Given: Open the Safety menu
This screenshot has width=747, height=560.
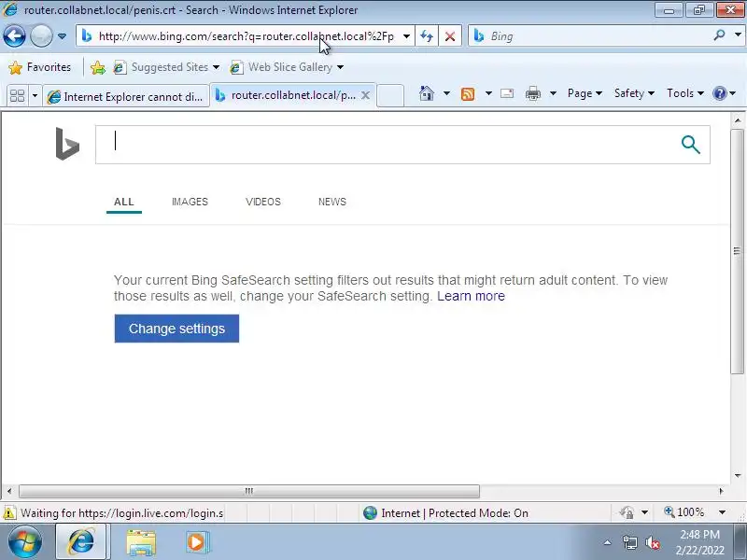Looking at the screenshot, I should tap(634, 93).
